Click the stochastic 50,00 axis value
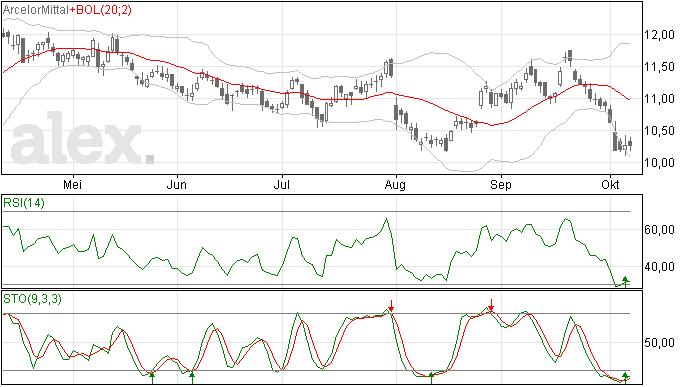 [660, 343]
